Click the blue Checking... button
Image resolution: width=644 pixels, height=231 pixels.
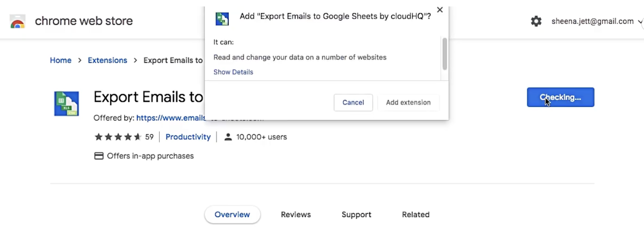coord(560,97)
